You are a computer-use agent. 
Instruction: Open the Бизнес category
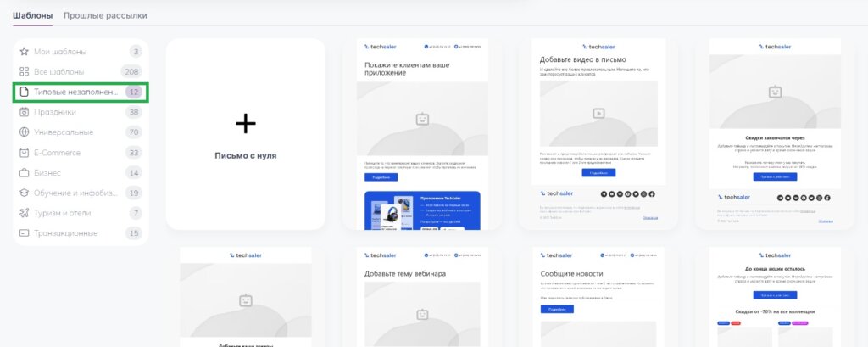[x=81, y=172]
